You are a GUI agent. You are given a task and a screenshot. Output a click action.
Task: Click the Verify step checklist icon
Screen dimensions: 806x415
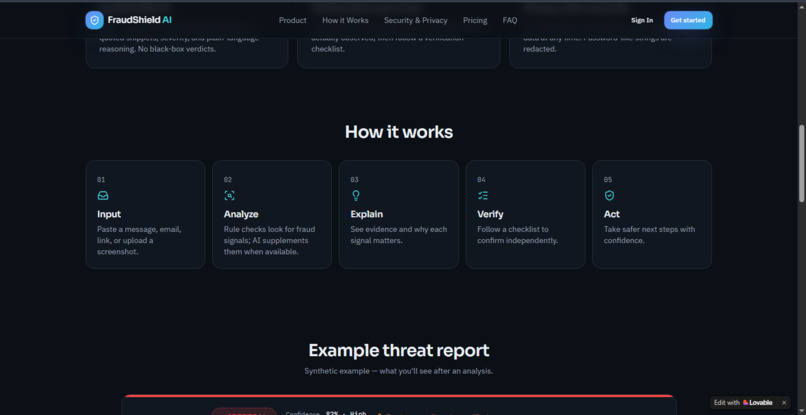tap(483, 195)
